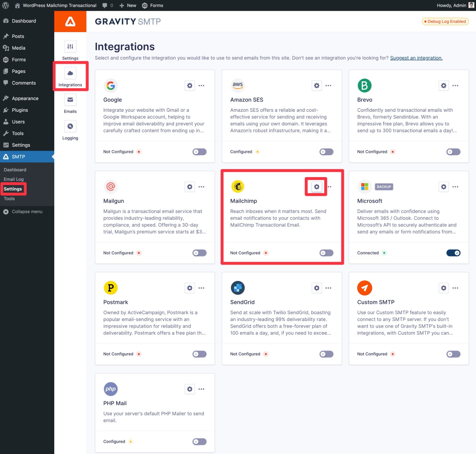Click the Postmark yellow P logo
The image size is (476, 454).
[111, 288]
